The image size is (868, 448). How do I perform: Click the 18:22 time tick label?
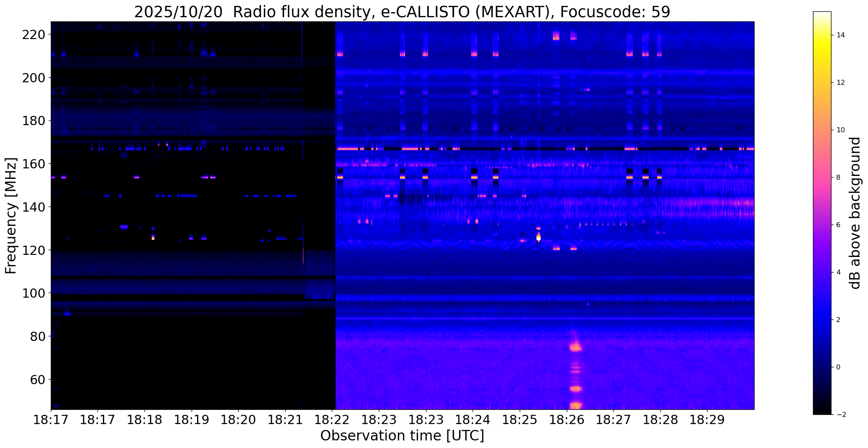(332, 420)
